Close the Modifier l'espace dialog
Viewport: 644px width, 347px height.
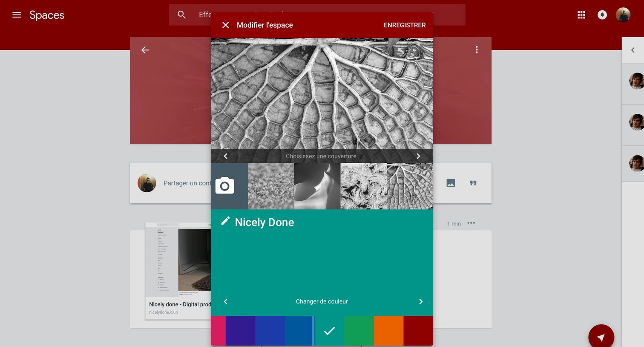pyautogui.click(x=226, y=25)
